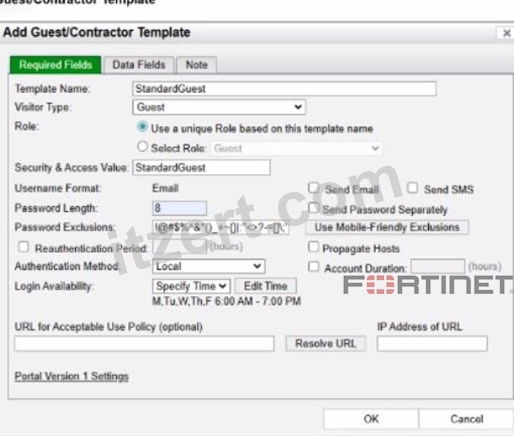Image resolution: width=514 pixels, height=436 pixels.
Task: Open the Note tab
Action: pos(197,65)
